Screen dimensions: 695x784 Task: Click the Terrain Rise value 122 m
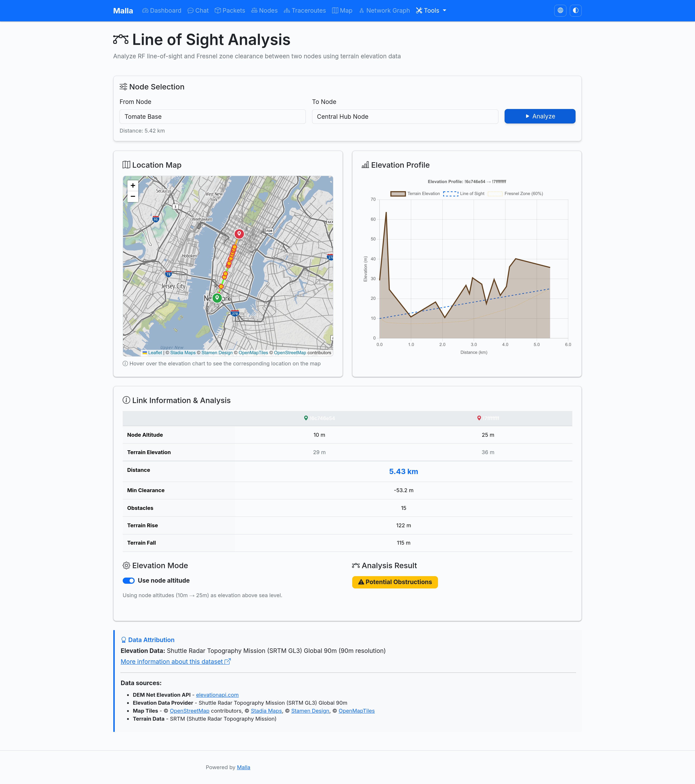[x=404, y=525]
